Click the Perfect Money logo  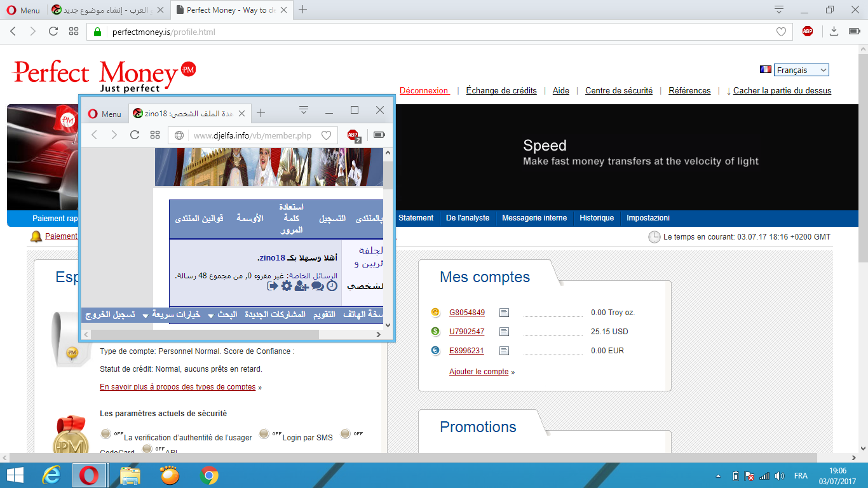105,75
